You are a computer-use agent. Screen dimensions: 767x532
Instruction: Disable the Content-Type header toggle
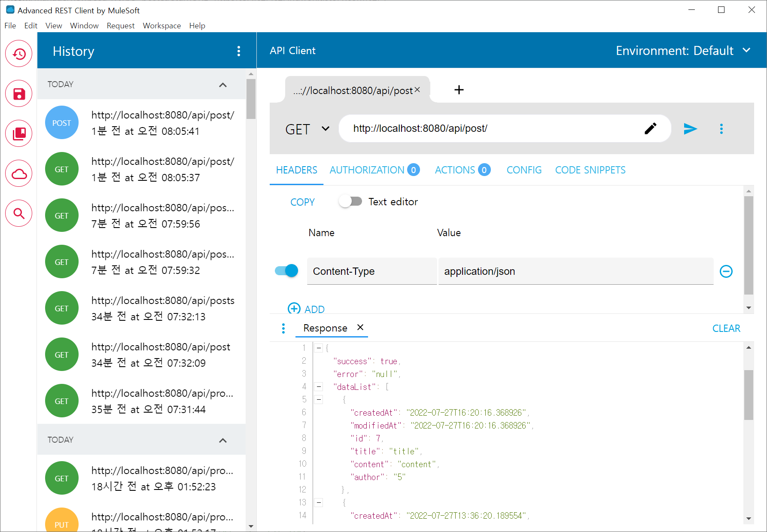pyautogui.click(x=287, y=271)
